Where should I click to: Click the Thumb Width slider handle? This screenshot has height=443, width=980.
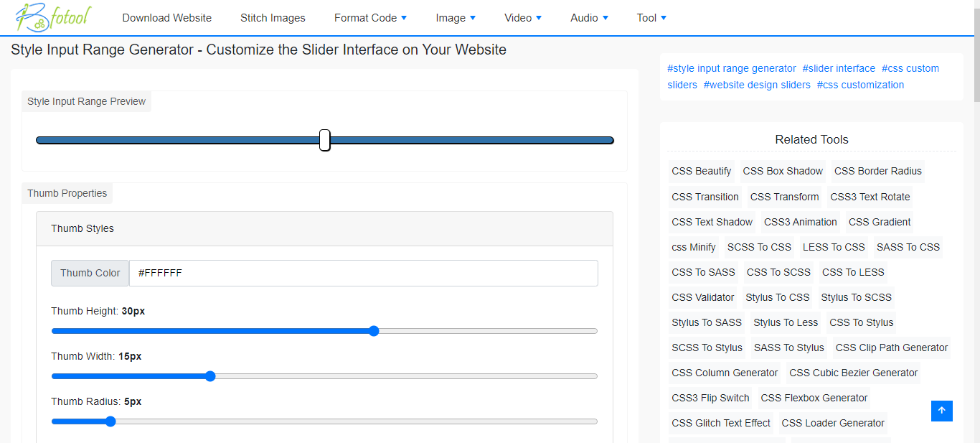point(210,376)
